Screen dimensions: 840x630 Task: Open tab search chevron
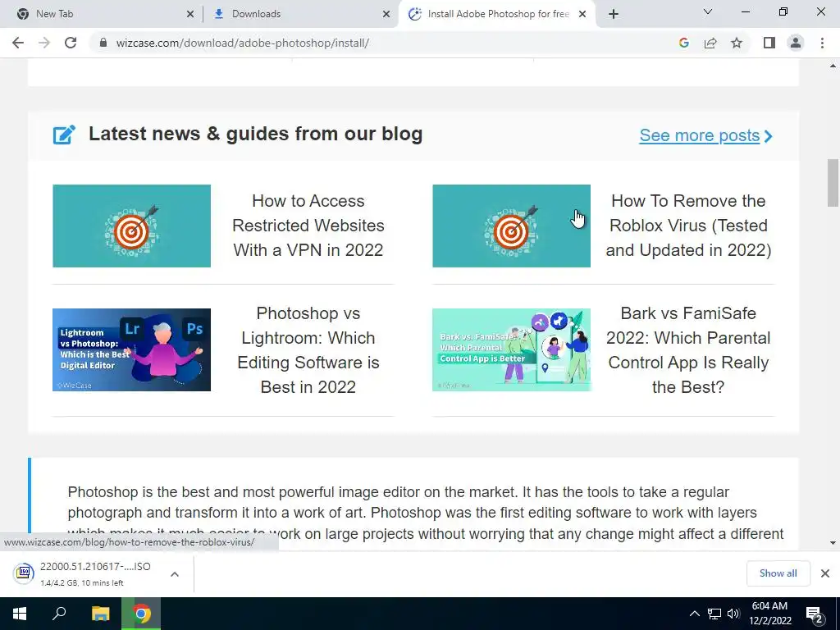(708, 11)
